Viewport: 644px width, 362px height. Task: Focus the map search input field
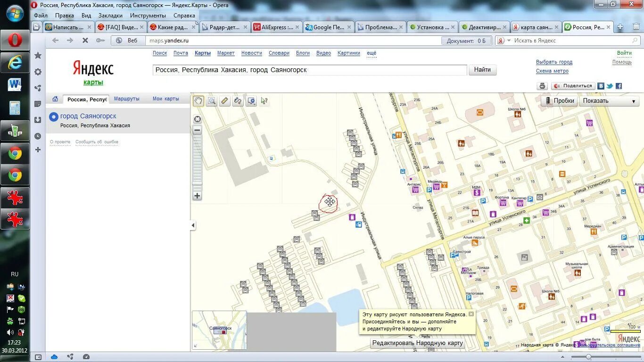310,70
